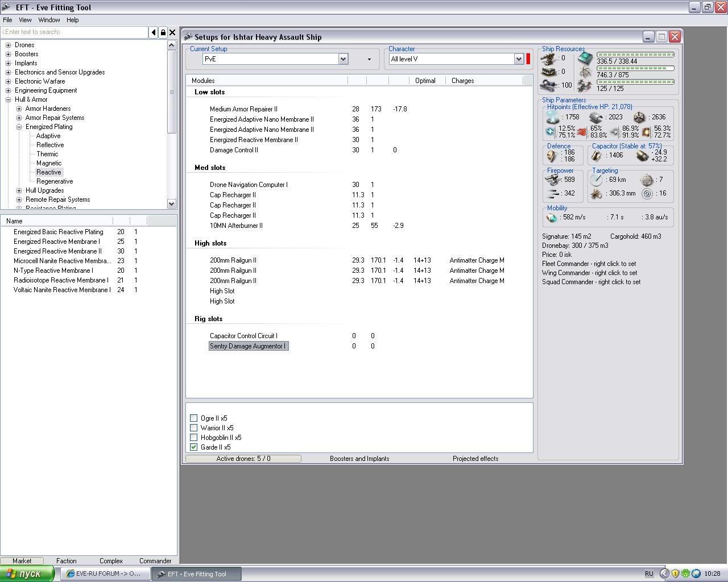Viewport: 728px width, 582px height.
Task: Click the sensor strength icon beside 16
Action: (647, 194)
